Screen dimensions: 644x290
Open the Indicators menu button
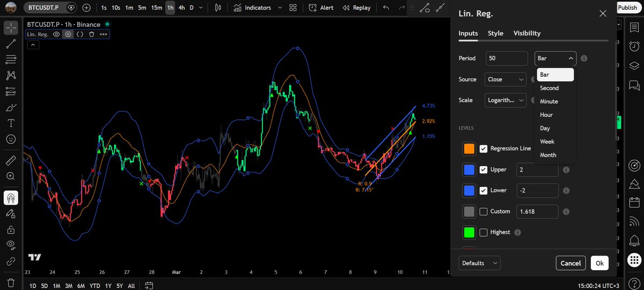coord(253,8)
